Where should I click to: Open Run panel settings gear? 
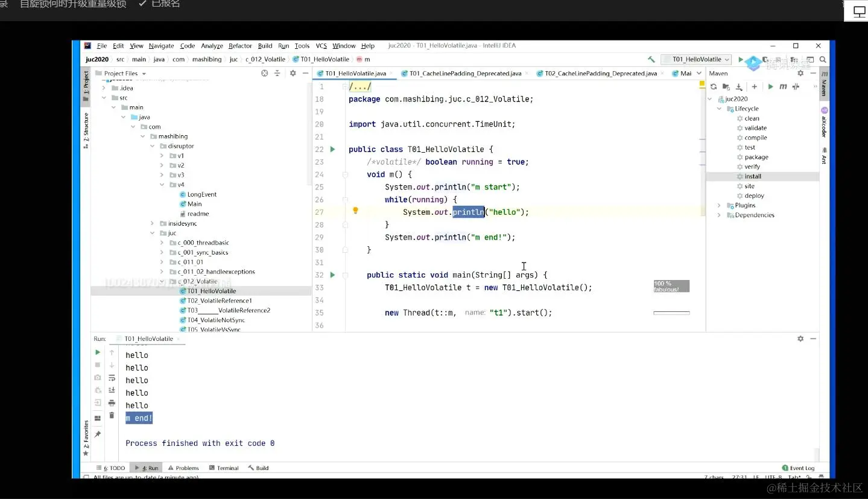click(800, 338)
